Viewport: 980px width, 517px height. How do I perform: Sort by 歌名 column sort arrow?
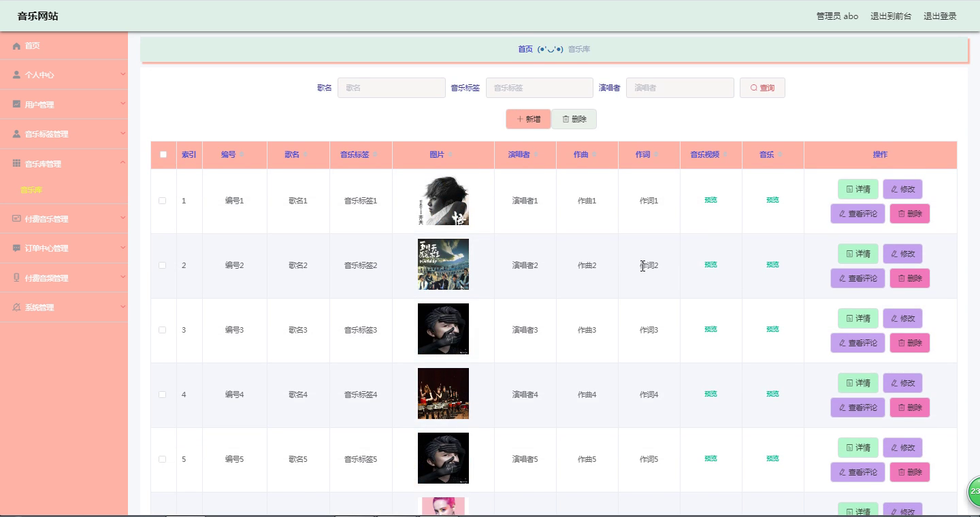[x=305, y=155]
